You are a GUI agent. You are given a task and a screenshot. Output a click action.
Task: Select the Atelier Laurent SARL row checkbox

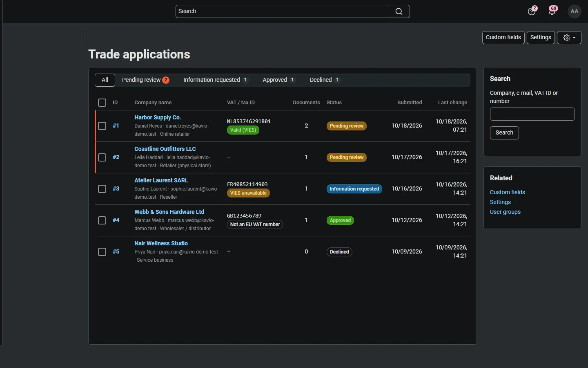[102, 189]
